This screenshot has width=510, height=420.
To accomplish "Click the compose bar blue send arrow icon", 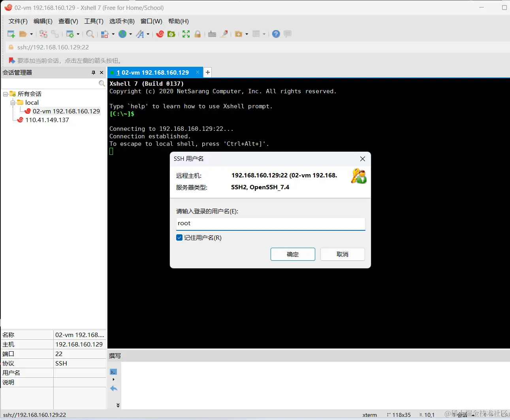I will (x=114, y=389).
